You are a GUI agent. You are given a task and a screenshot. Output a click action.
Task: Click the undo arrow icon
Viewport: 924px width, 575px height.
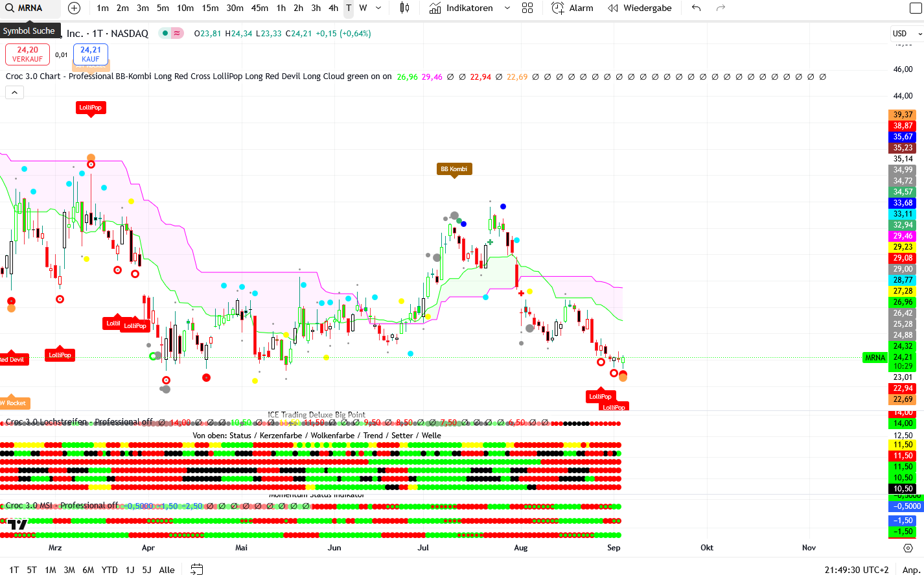pos(696,8)
